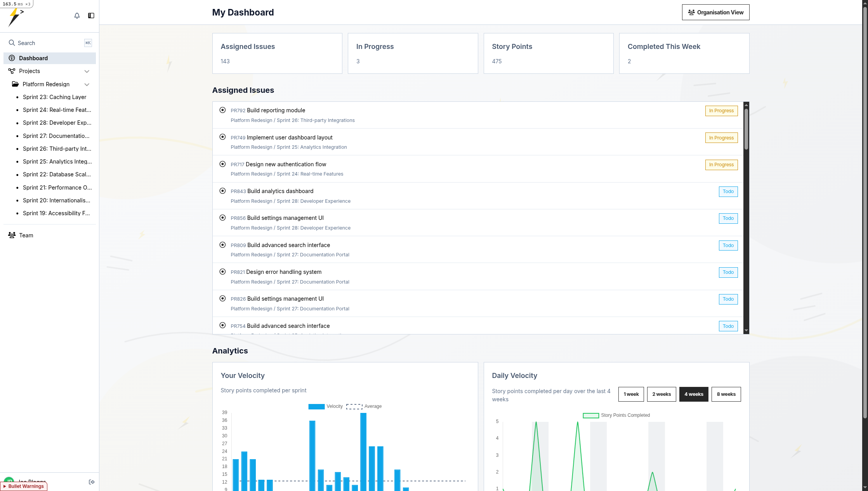The width and height of the screenshot is (868, 491).
Task: Open the notifications bell icon
Action: pos(77,16)
